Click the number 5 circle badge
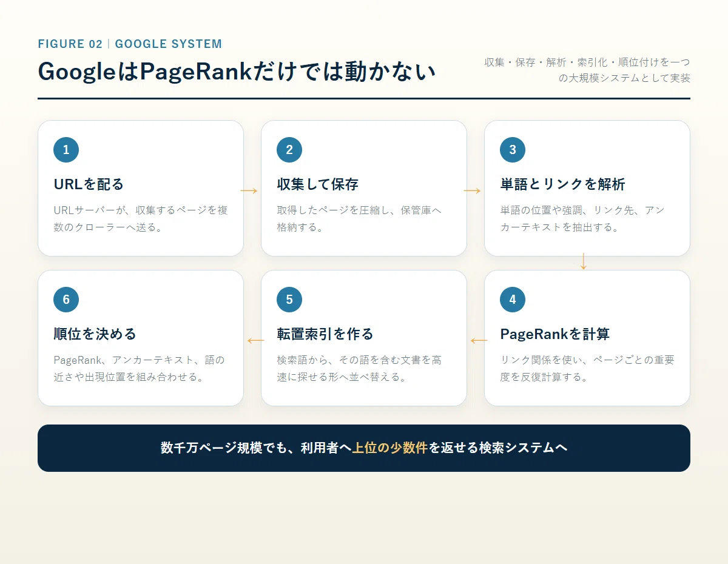Screen dimensions: 728x564 pos(289,300)
